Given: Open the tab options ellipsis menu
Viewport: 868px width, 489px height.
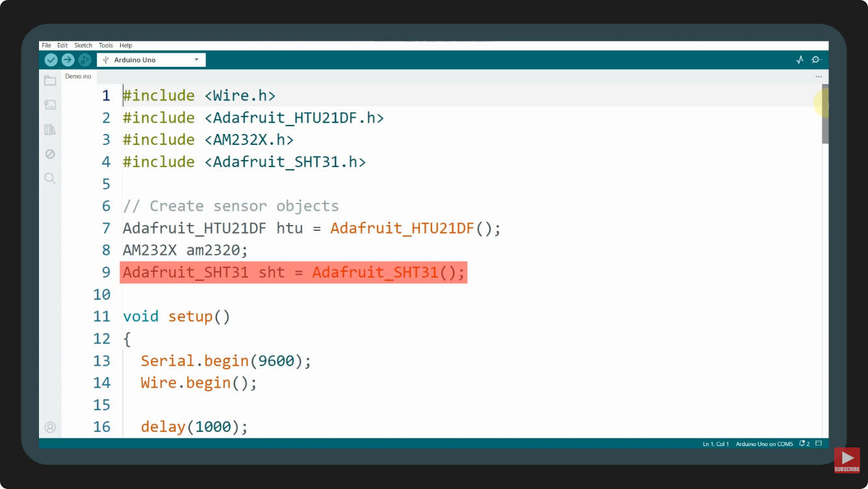Looking at the screenshot, I should pyautogui.click(x=819, y=77).
